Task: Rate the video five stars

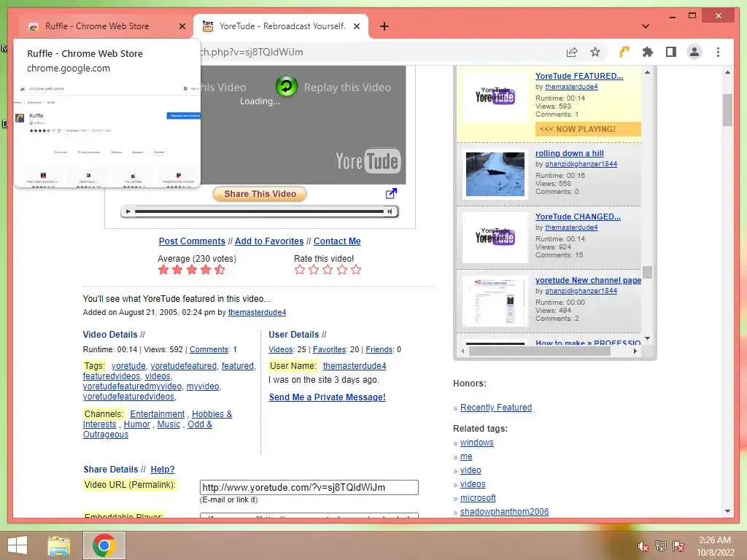Action: click(356, 270)
